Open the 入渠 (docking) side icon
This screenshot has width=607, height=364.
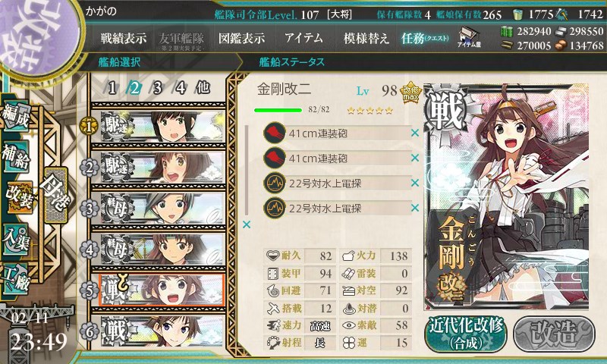pyautogui.click(x=17, y=240)
